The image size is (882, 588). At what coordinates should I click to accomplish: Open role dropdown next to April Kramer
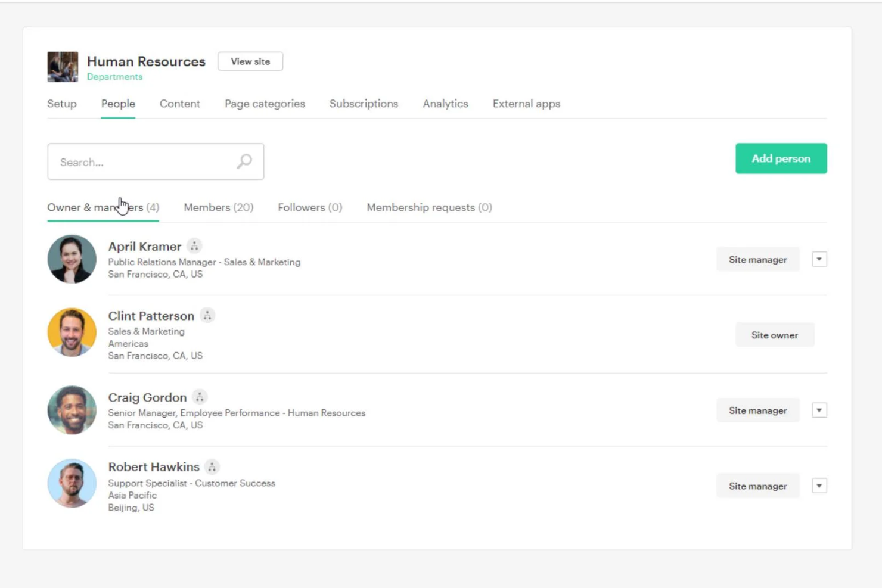click(819, 259)
